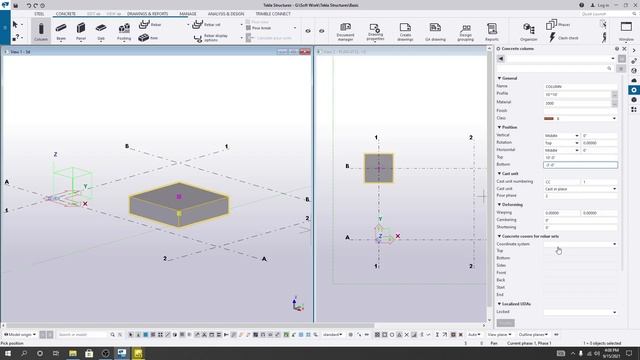640x360 pixels.
Task: Switch to ANALYSIS & DESIGN tab
Action: tap(226, 14)
